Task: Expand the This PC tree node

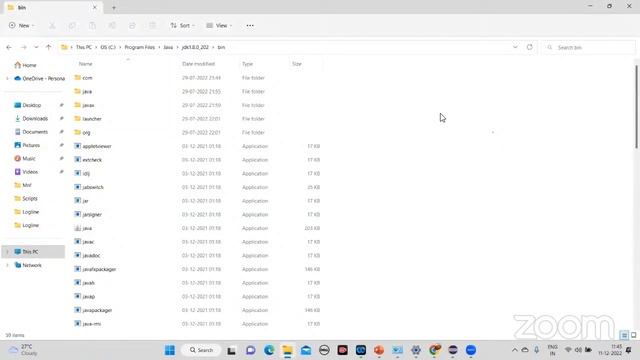Action: coord(7,252)
